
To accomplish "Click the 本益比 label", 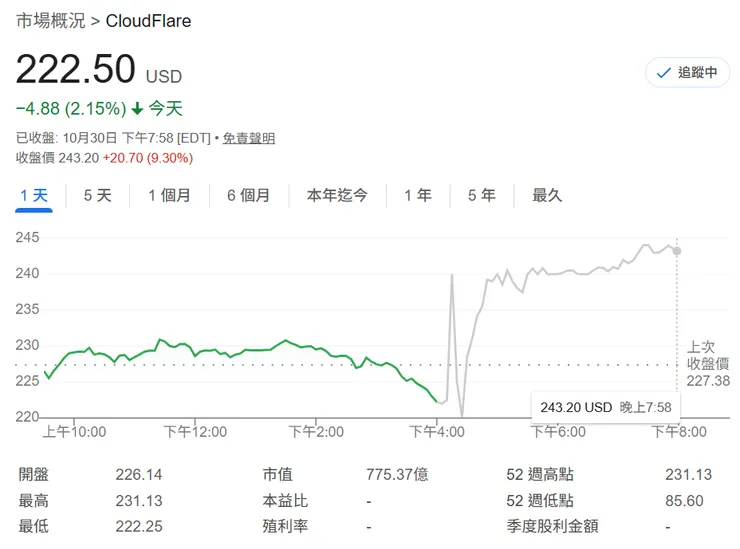I will [x=285, y=500].
